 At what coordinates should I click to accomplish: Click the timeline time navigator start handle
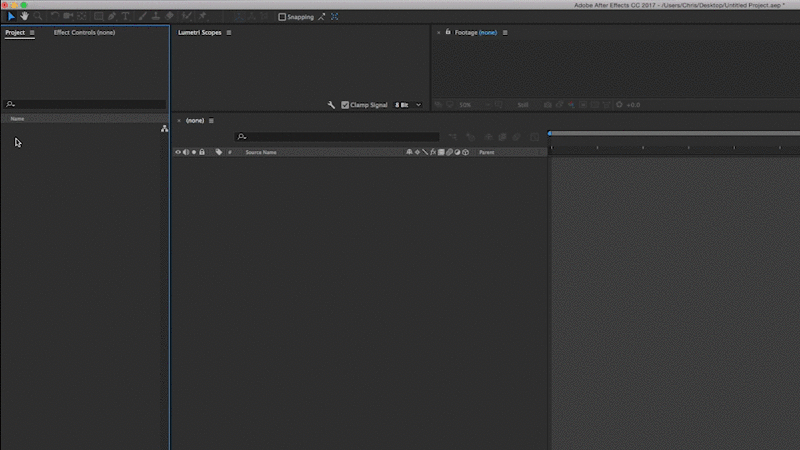pyautogui.click(x=549, y=133)
